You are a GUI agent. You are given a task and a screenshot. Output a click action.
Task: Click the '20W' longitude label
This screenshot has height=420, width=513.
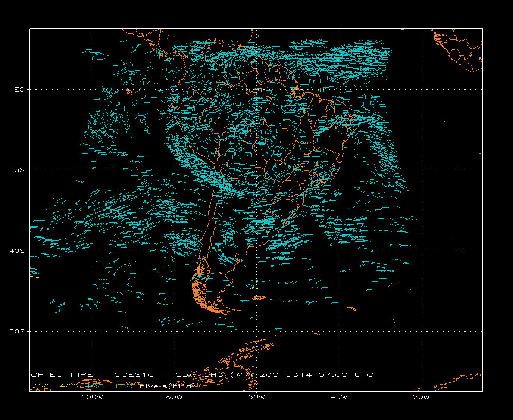tap(421, 397)
